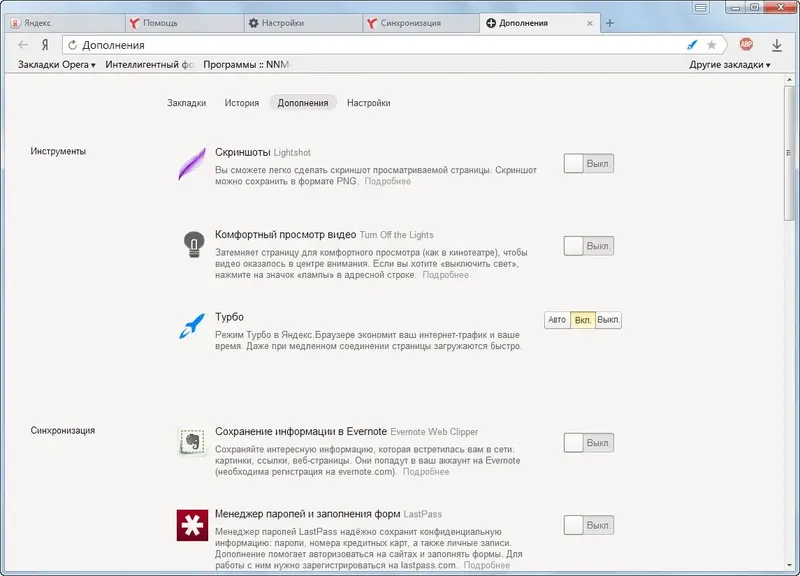Open the Adblock Plus extension icon
Image resolution: width=800 pixels, height=576 pixels.
(746, 44)
